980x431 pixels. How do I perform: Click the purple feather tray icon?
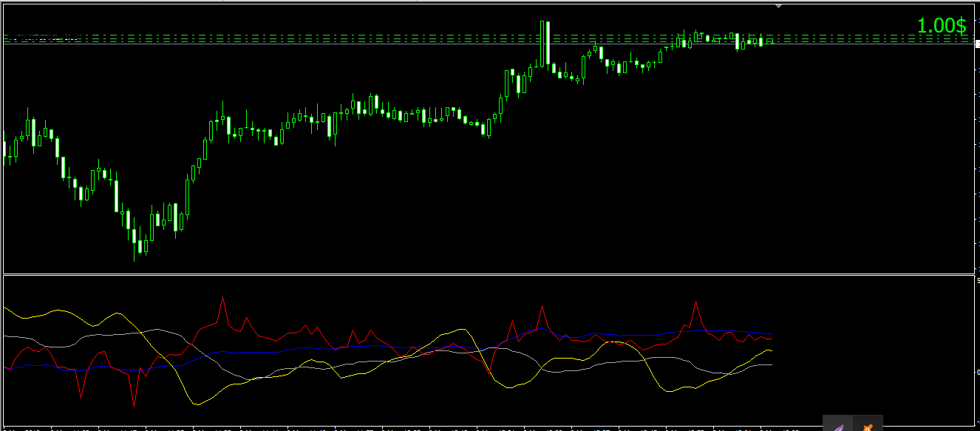(839, 427)
